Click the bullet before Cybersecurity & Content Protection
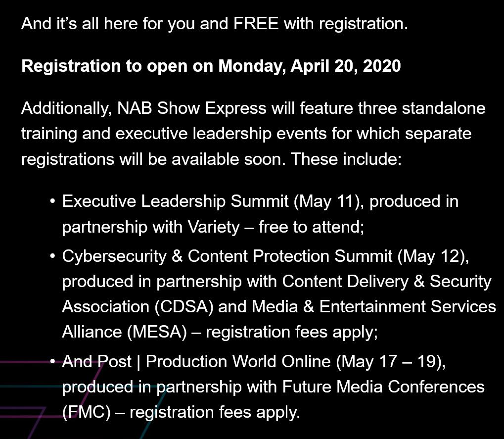Screen dimensions: 504x439 point(53,256)
